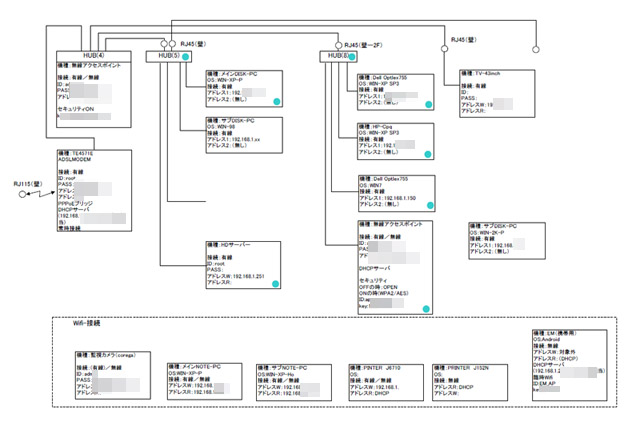640x426 pixels.
Task: Select the TE4571E ADSL MODEM box
Action: [x=94, y=191]
